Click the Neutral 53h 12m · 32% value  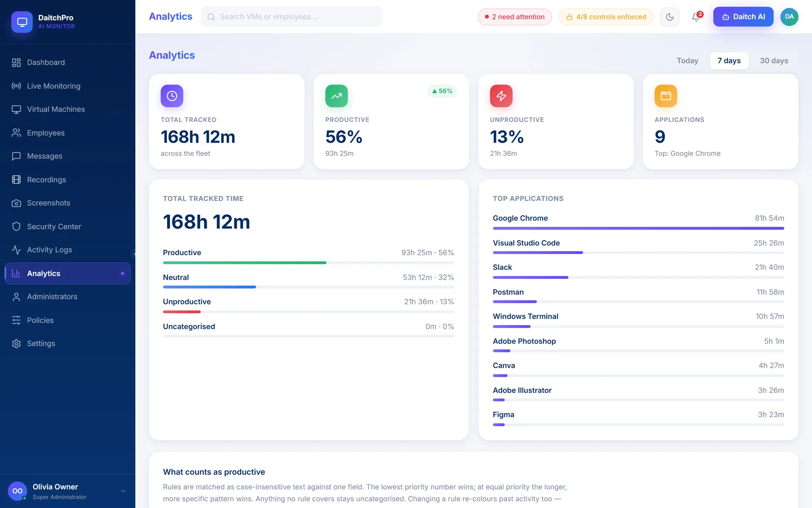428,278
